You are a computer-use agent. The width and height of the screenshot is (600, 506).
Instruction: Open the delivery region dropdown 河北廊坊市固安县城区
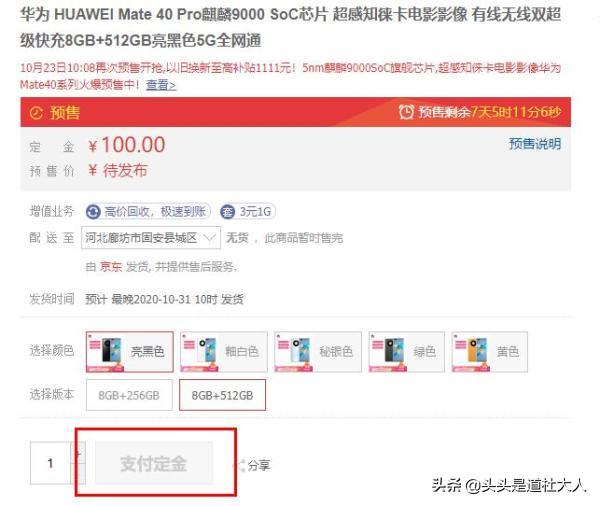click(151, 238)
